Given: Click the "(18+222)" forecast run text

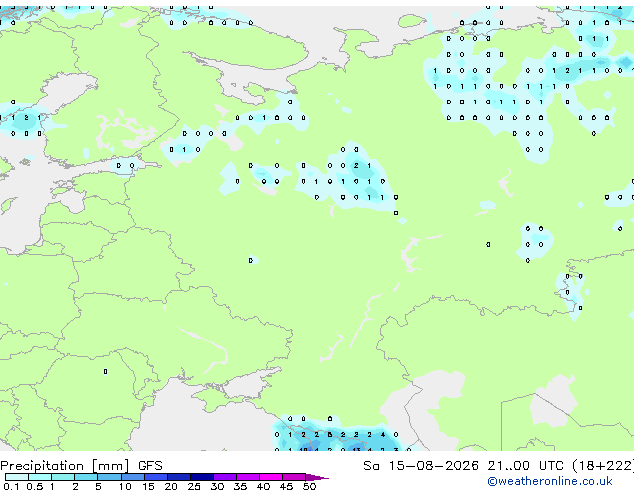Looking at the screenshot, I should (x=602, y=466).
